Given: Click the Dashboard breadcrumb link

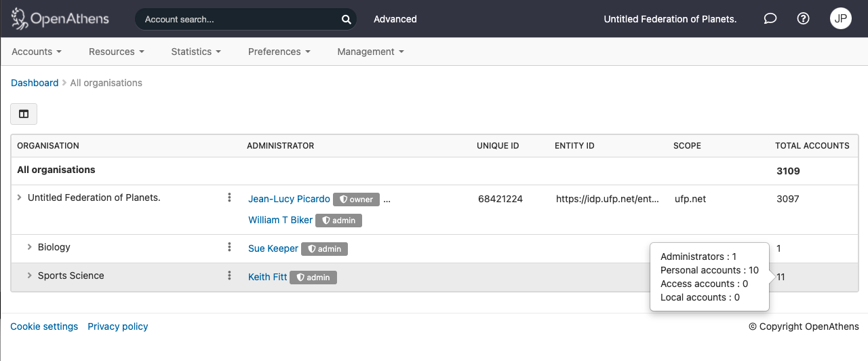Looking at the screenshot, I should 35,83.
